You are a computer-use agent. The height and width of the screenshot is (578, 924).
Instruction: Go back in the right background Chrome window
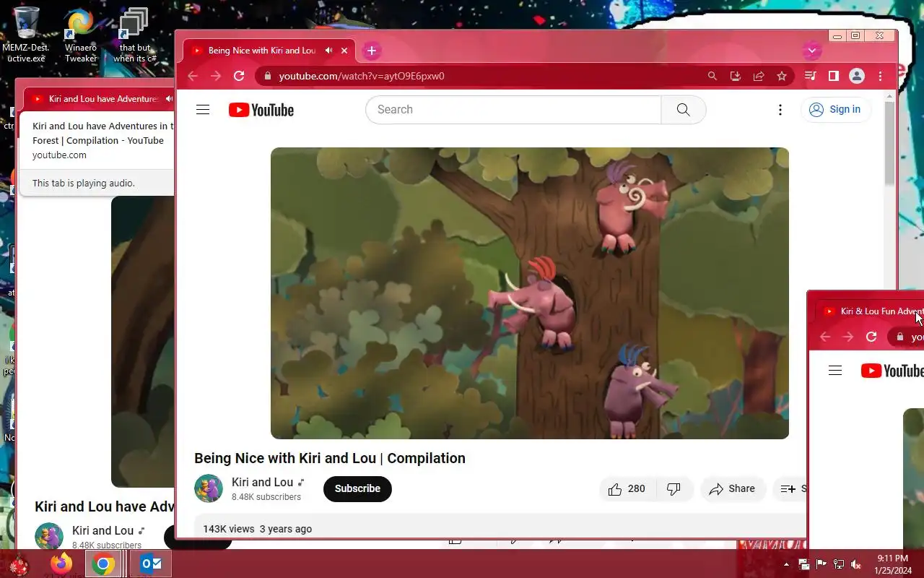(825, 337)
